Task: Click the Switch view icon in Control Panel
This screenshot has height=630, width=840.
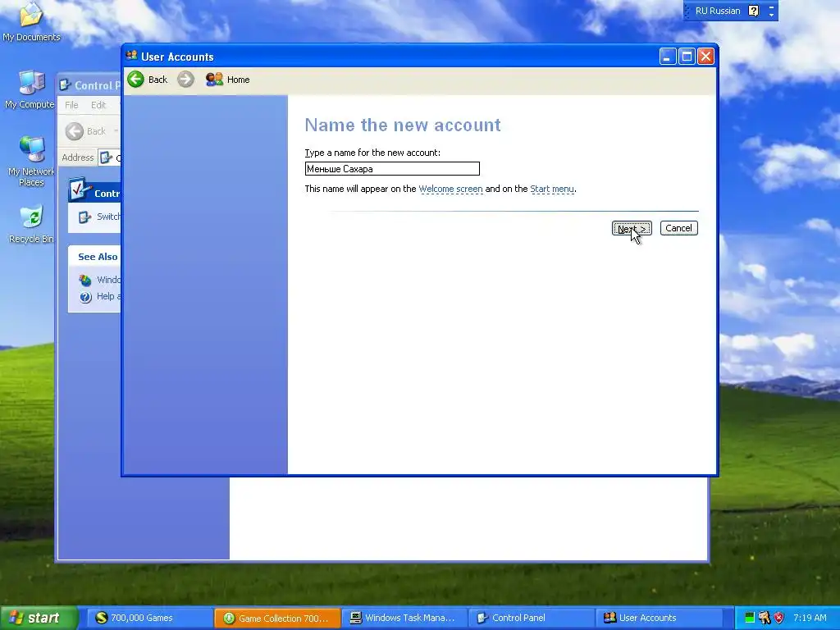Action: point(84,217)
